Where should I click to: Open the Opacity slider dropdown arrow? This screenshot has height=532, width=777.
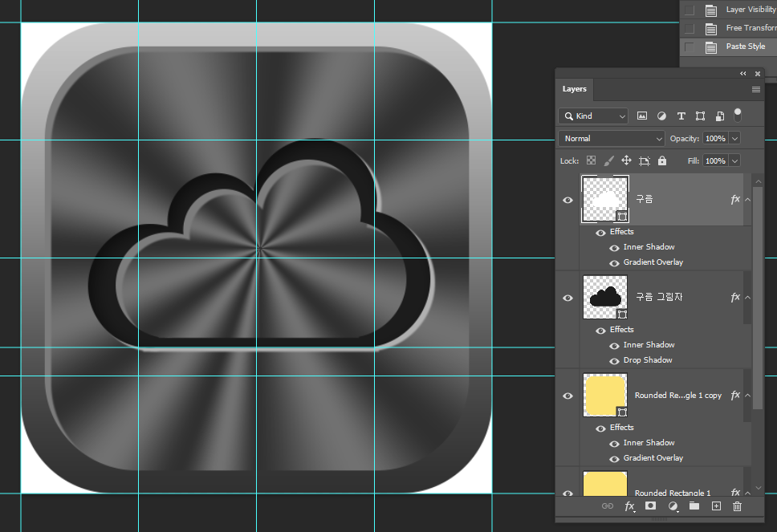click(x=735, y=139)
